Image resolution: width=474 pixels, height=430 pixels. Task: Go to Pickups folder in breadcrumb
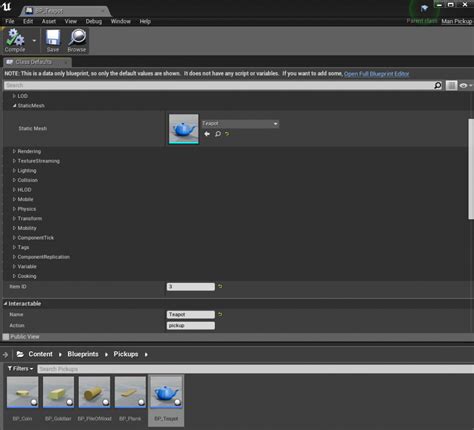pos(126,354)
